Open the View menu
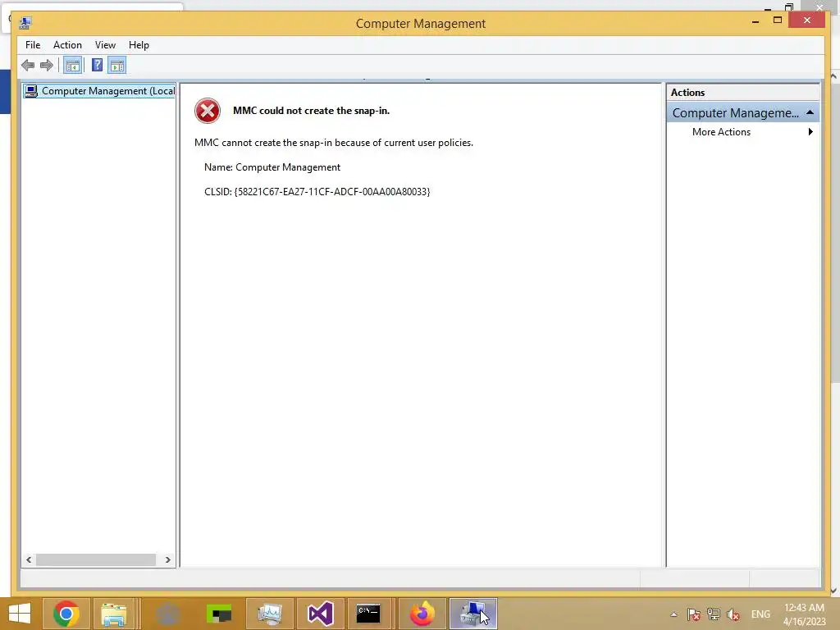Viewport: 840px width, 630px height. point(105,45)
